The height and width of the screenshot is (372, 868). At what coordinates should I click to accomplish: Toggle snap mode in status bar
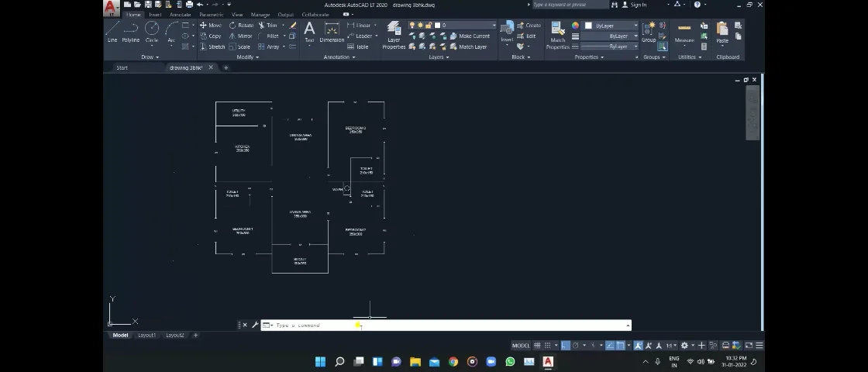pyautogui.click(x=547, y=346)
